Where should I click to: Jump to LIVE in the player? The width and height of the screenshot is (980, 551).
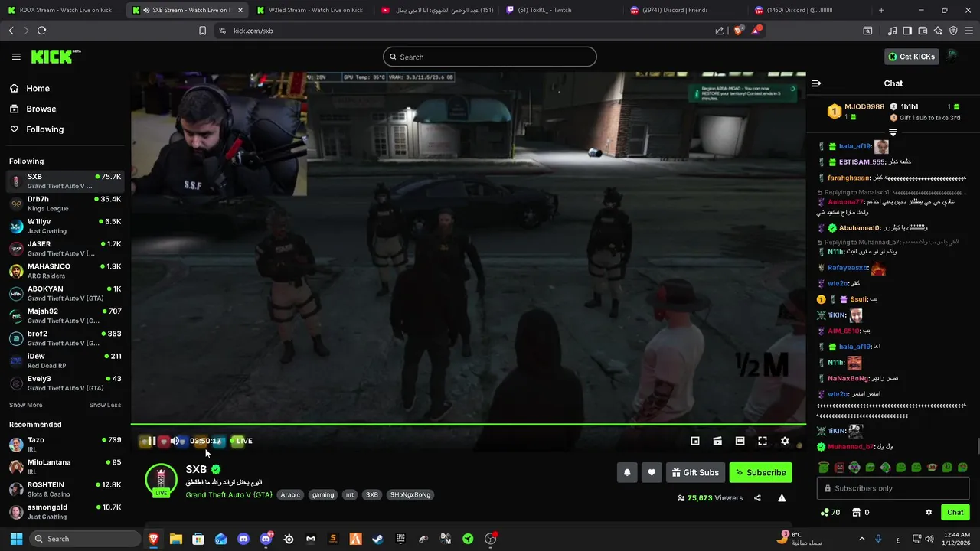(x=241, y=441)
